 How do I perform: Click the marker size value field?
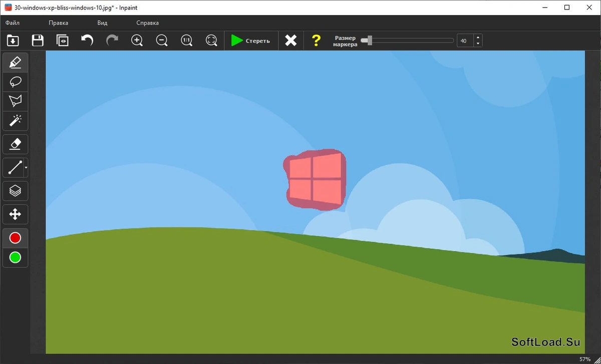[x=465, y=41]
